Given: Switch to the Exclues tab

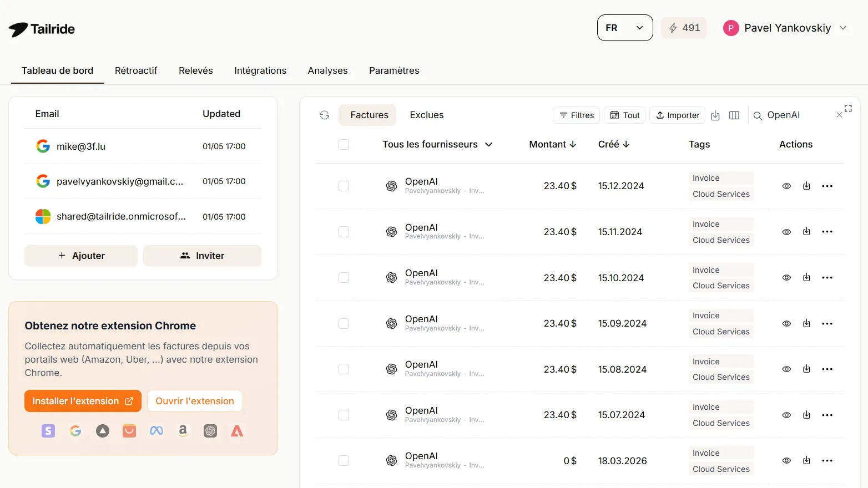Looking at the screenshot, I should click(x=427, y=115).
